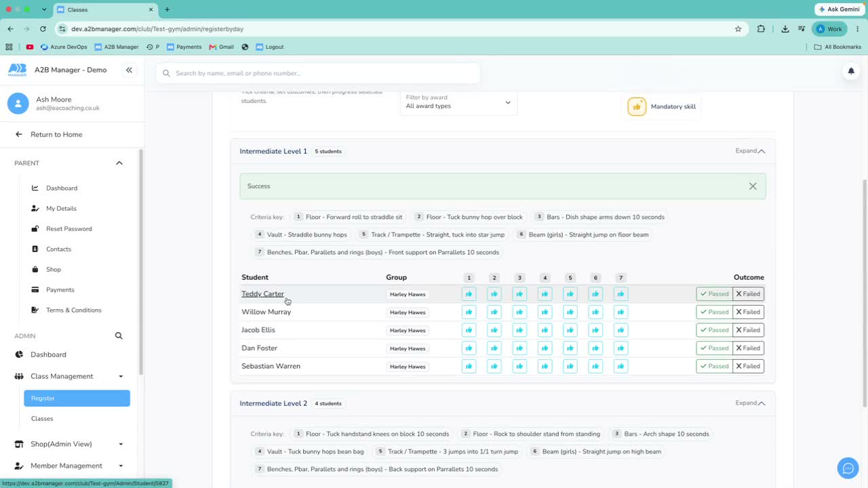
Task: Dismiss the Success alert
Action: pos(753,186)
